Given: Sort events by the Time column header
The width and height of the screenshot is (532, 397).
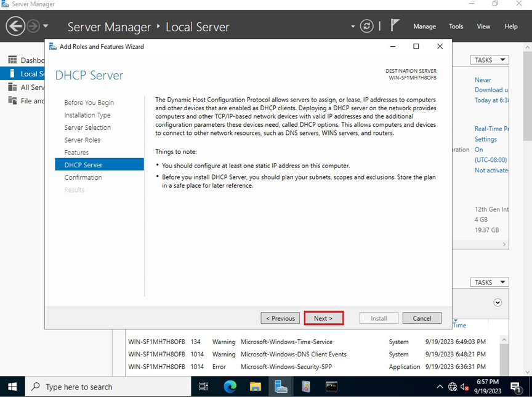Looking at the screenshot, I should (x=459, y=325).
